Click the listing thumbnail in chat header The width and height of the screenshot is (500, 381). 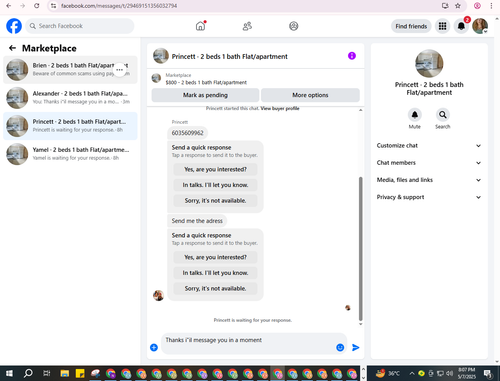(161, 56)
